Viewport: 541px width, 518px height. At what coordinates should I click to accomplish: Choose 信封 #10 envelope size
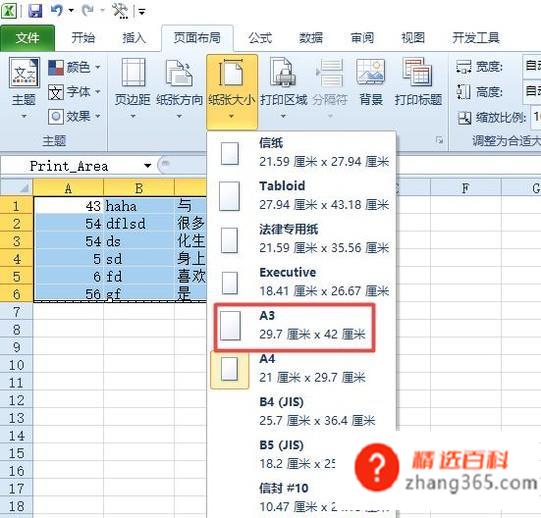(x=281, y=498)
